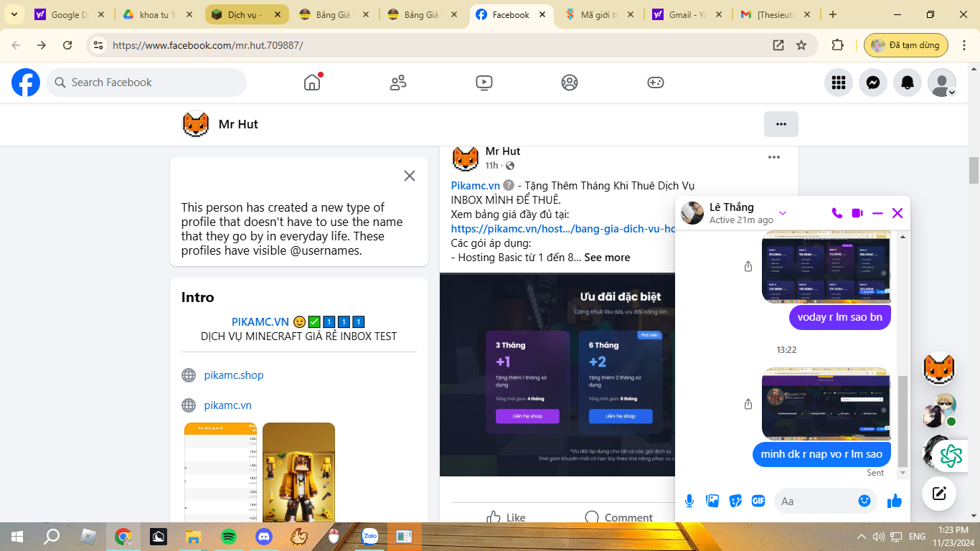
Task: Open a new Chrome tab
Action: 832,14
